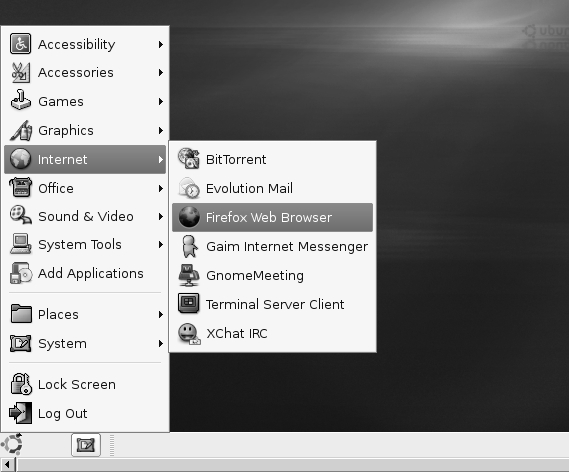
Task: Click the Lock Screen padlock icon
Action: click(x=20, y=384)
